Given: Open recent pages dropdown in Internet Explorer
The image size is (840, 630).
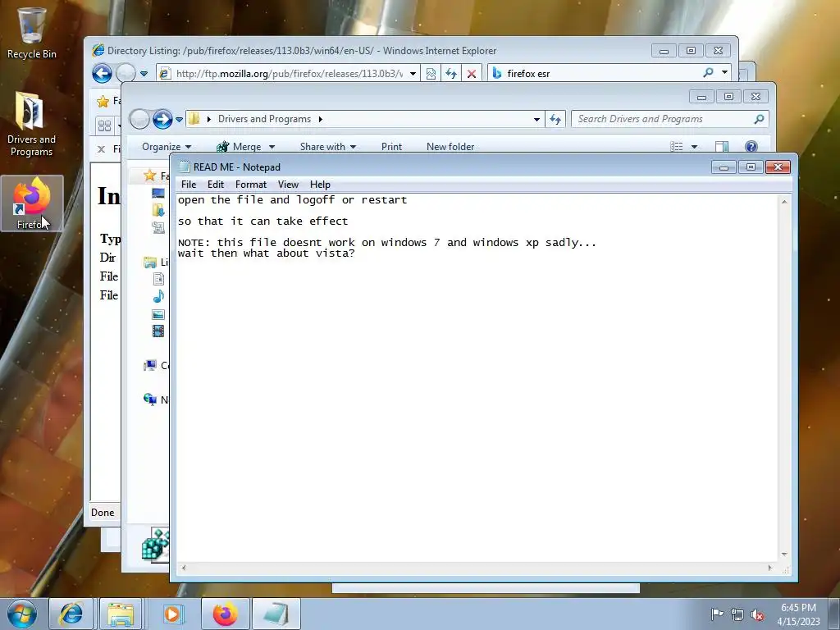Looking at the screenshot, I should (144, 73).
